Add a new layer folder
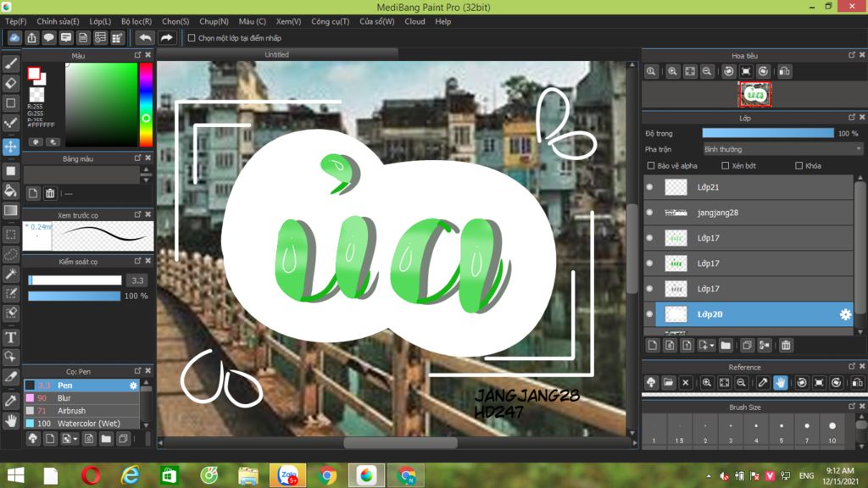 click(x=726, y=346)
